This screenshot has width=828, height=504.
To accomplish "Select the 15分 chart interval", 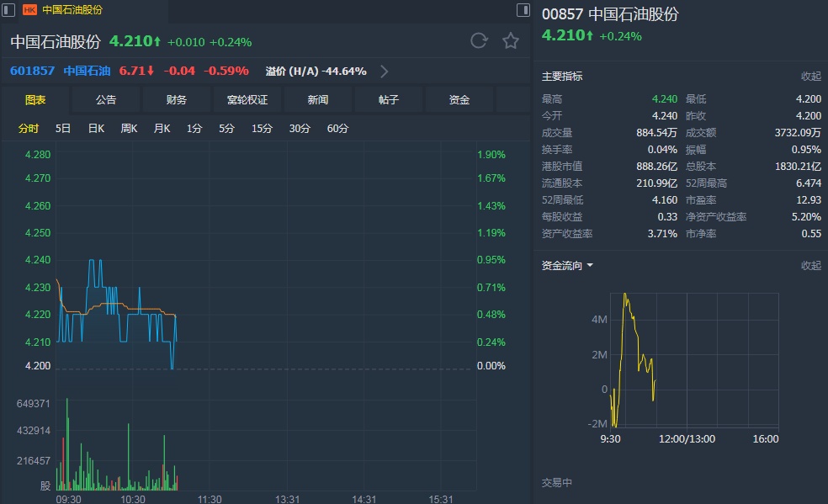I will pyautogui.click(x=262, y=128).
